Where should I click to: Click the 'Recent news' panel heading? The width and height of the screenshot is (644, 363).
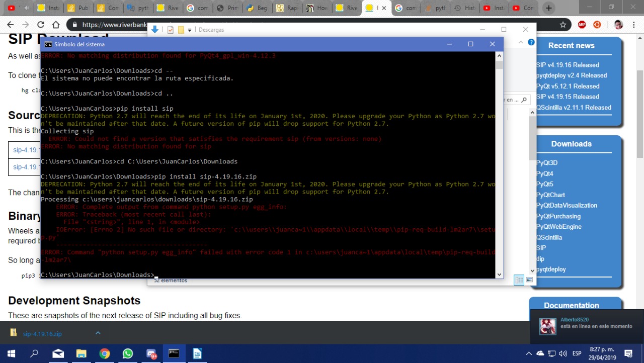[572, 46]
